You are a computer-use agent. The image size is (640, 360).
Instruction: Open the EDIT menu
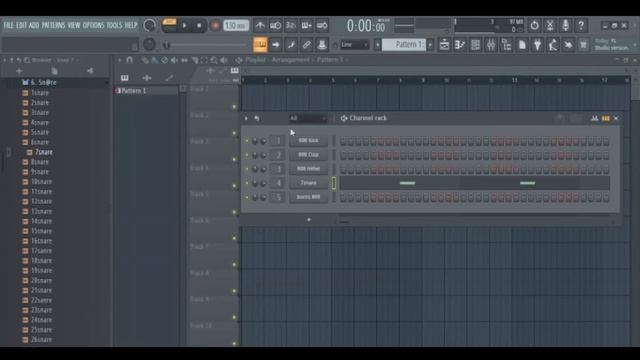click(x=21, y=25)
